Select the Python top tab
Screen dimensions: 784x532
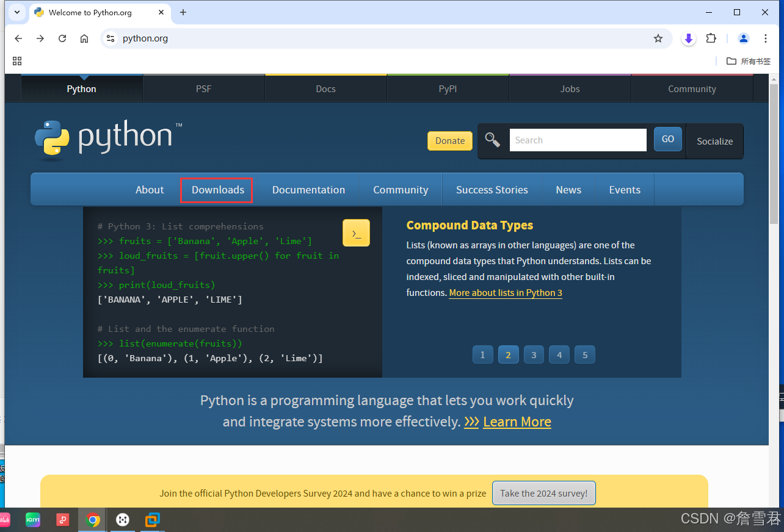[81, 88]
